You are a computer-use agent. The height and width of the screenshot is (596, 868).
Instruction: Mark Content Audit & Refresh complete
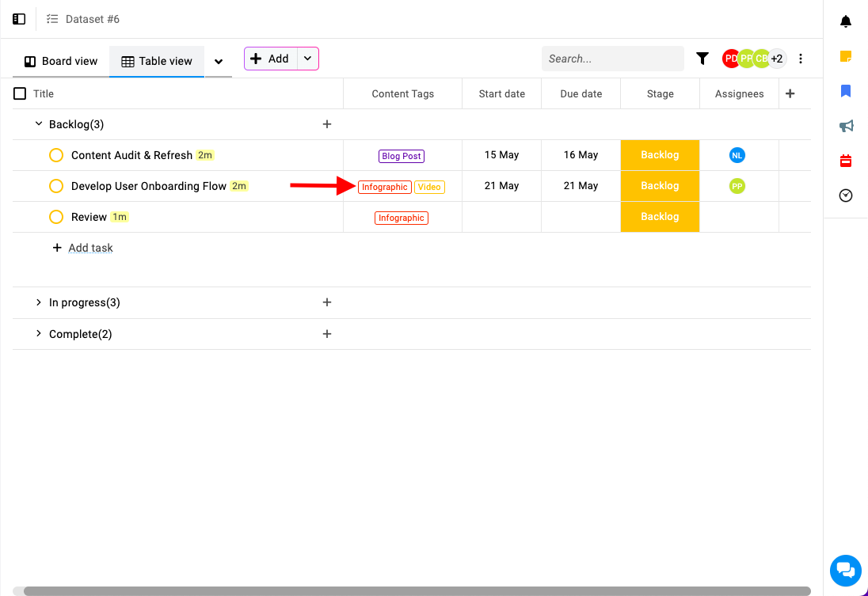coord(56,155)
